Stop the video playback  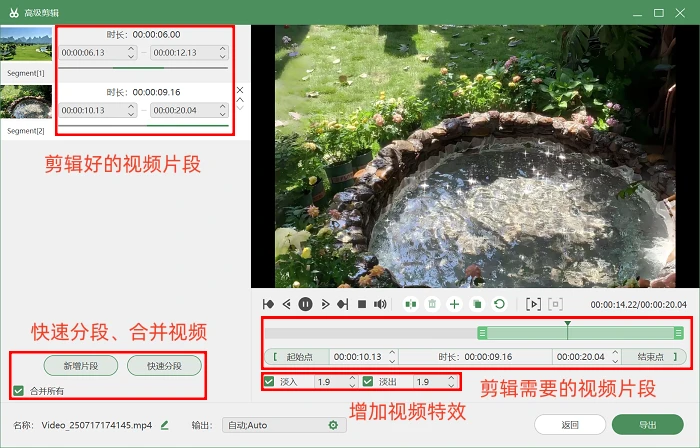point(362,304)
